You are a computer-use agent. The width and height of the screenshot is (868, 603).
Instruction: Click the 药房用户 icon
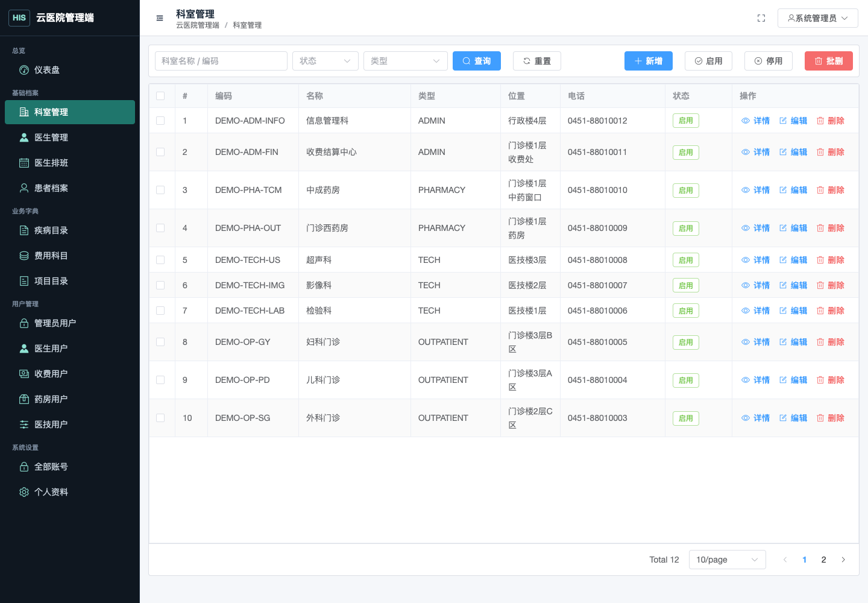click(x=24, y=399)
